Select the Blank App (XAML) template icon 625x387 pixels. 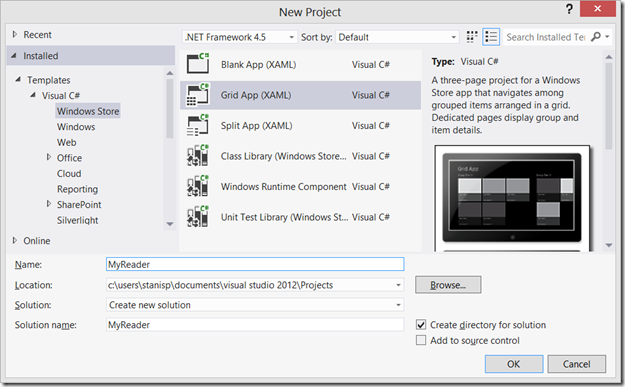(x=198, y=64)
